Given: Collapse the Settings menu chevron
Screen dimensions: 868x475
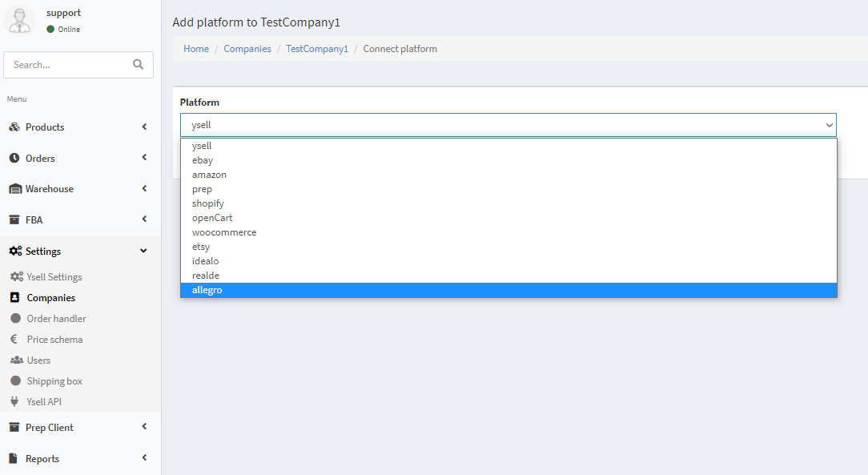Looking at the screenshot, I should point(144,251).
